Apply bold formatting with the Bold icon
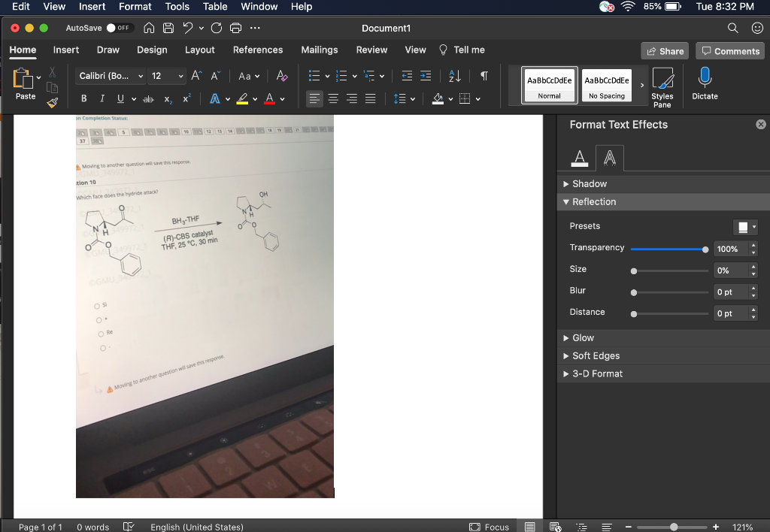770x532 pixels. click(83, 98)
